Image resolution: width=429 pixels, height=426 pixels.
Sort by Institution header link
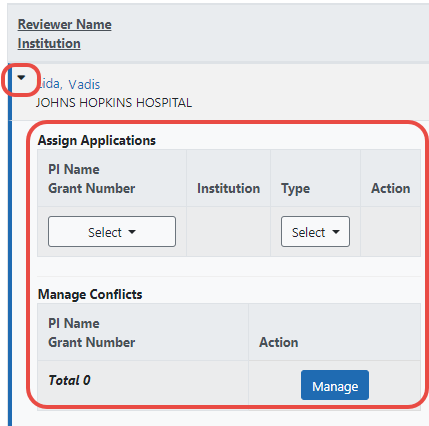(x=49, y=43)
